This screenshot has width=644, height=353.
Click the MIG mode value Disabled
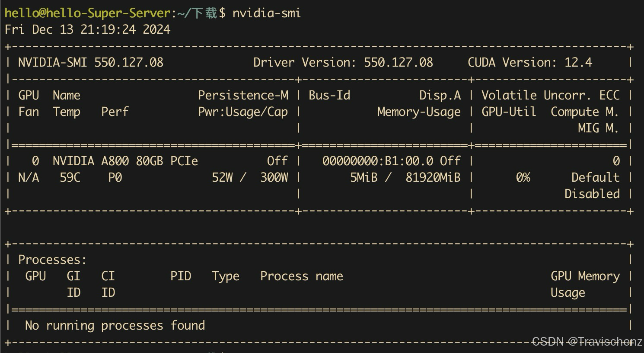[x=592, y=194]
